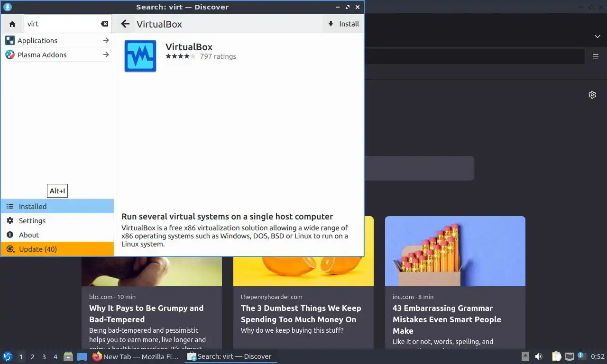Click the Plasma Addons category icon
This screenshot has height=364, width=607.
[x=10, y=55]
